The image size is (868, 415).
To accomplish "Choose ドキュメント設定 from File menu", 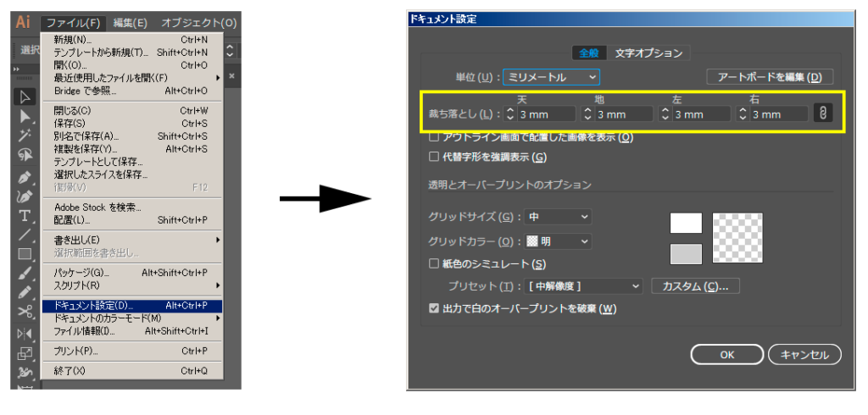I will tap(131, 306).
